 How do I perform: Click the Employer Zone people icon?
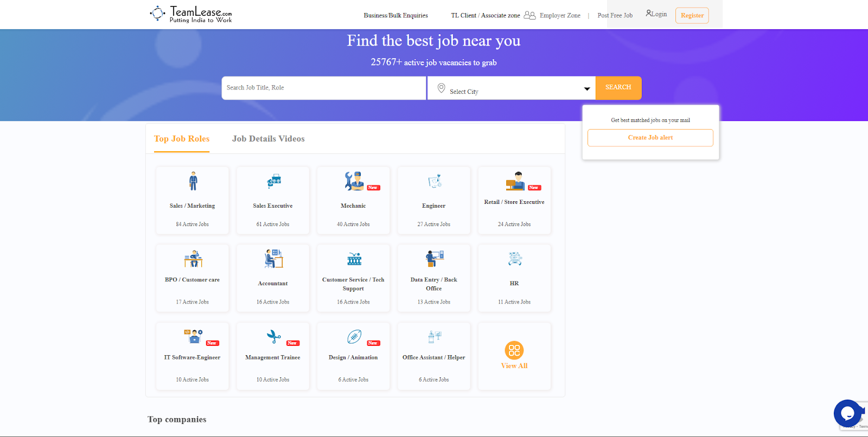pos(529,15)
